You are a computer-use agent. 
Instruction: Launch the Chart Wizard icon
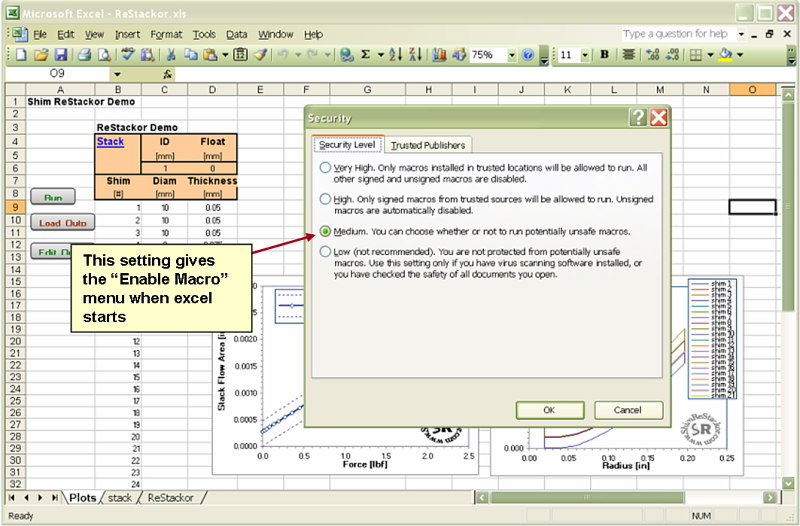[x=439, y=55]
